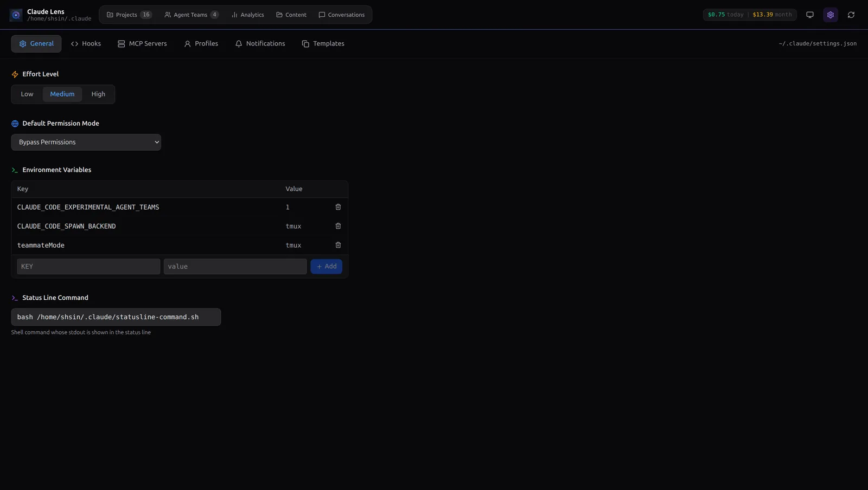Image resolution: width=868 pixels, height=490 pixels.
Task: Click the refresh icon in top right
Action: (x=851, y=15)
